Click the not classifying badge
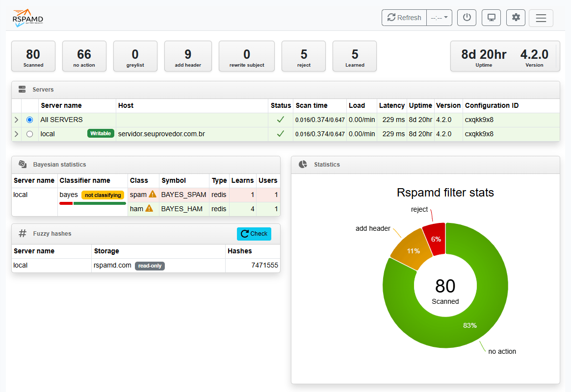Image resolution: width=571 pixels, height=392 pixels. 103,195
